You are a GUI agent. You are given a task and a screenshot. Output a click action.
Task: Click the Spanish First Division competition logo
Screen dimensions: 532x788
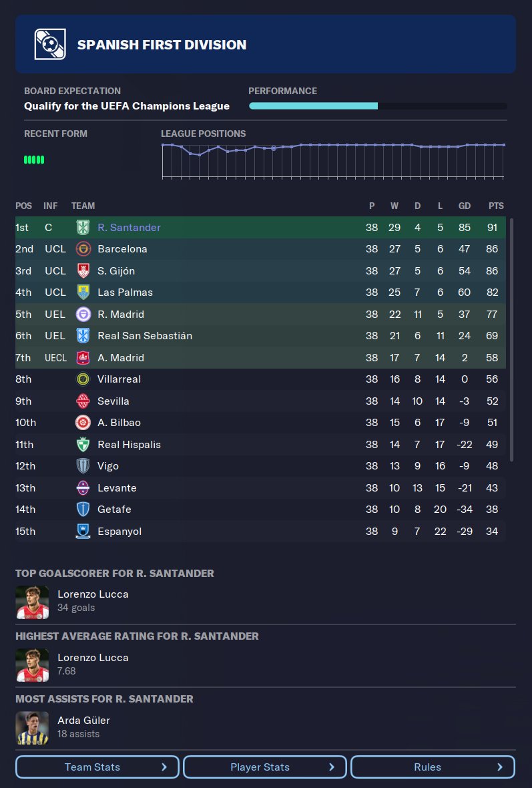pyautogui.click(x=50, y=44)
